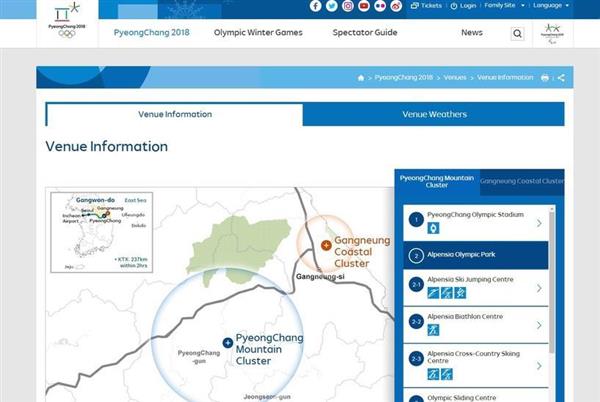Viewport: 600px width, 402px height.
Task: Open the Paralympic Games logo link
Action: click(x=552, y=34)
